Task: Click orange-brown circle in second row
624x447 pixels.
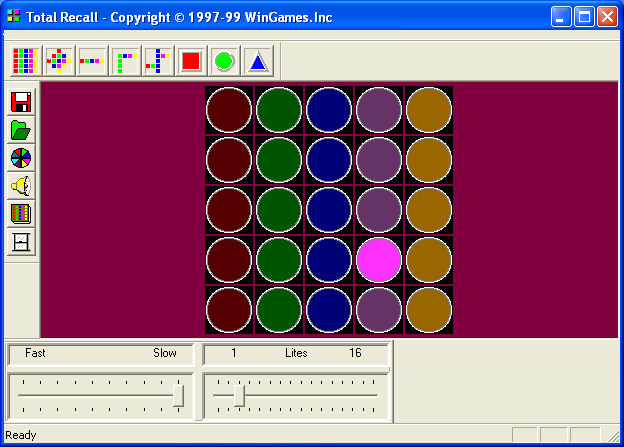Action: tap(429, 160)
